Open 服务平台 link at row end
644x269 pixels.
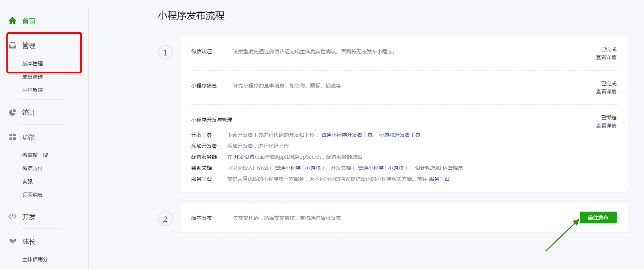439,179
